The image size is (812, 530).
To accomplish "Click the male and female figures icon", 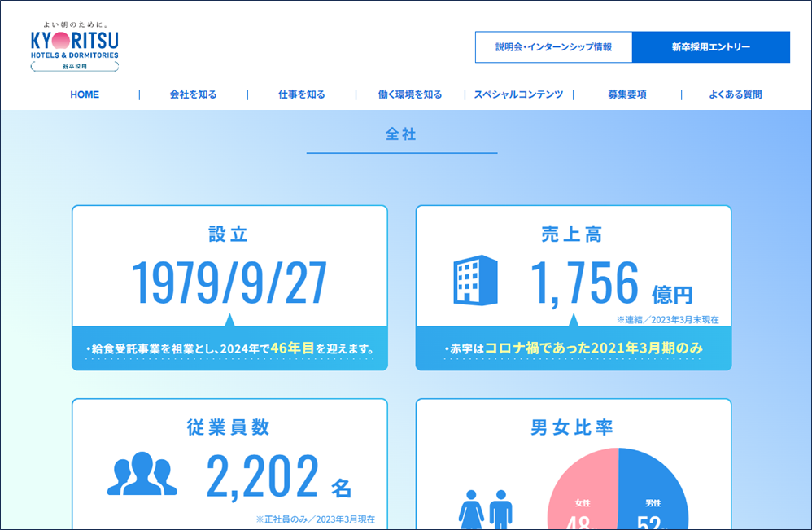I will [486, 510].
